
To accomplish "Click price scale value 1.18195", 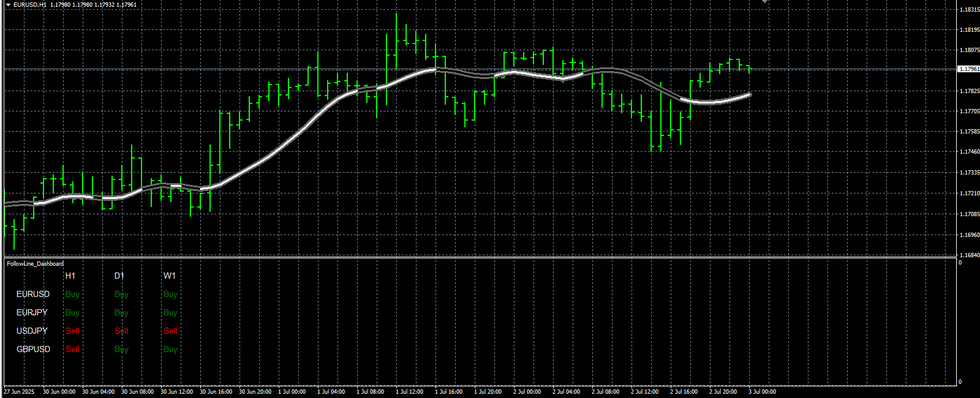I will pyautogui.click(x=969, y=30).
